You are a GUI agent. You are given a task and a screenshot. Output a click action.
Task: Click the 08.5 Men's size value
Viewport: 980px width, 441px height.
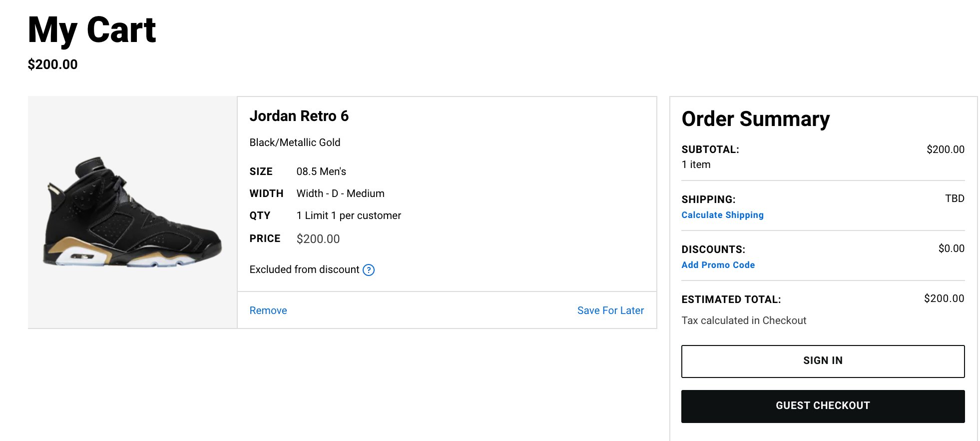(x=321, y=171)
